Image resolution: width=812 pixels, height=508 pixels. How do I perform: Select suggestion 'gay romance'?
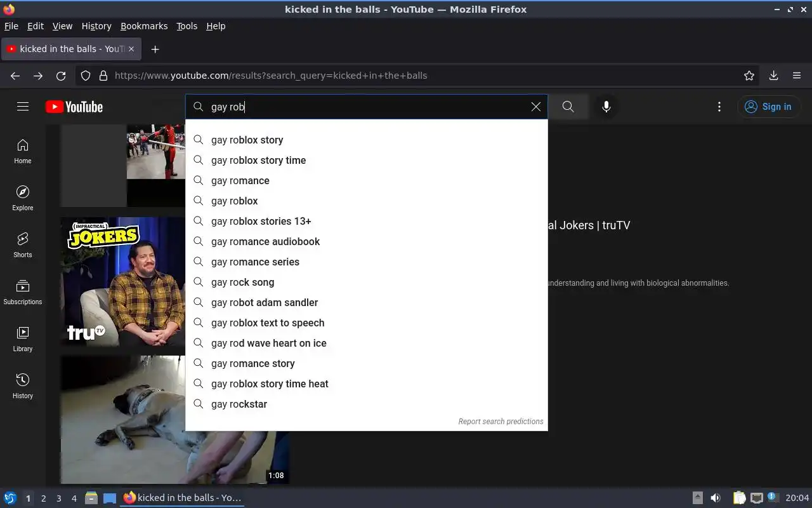pyautogui.click(x=367, y=180)
